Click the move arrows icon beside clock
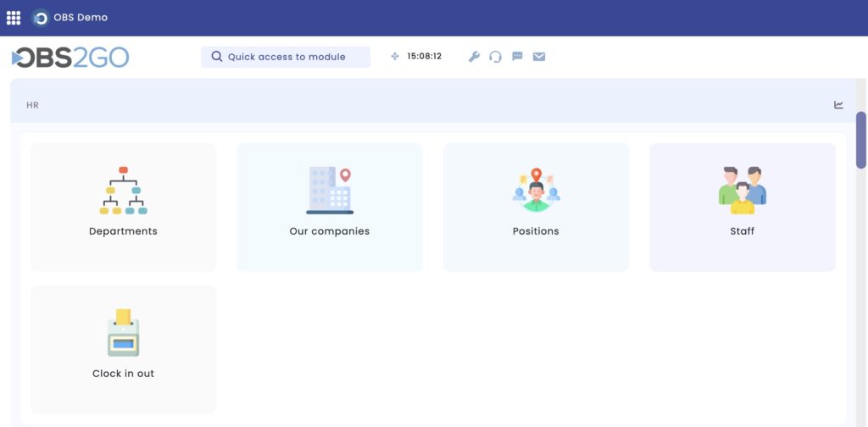Image resolution: width=868 pixels, height=427 pixels. coord(395,57)
